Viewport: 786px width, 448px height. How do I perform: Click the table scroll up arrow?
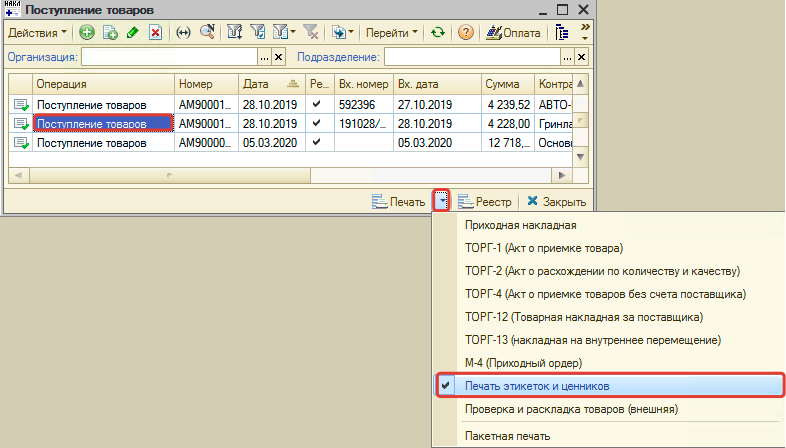pyautogui.click(x=580, y=84)
